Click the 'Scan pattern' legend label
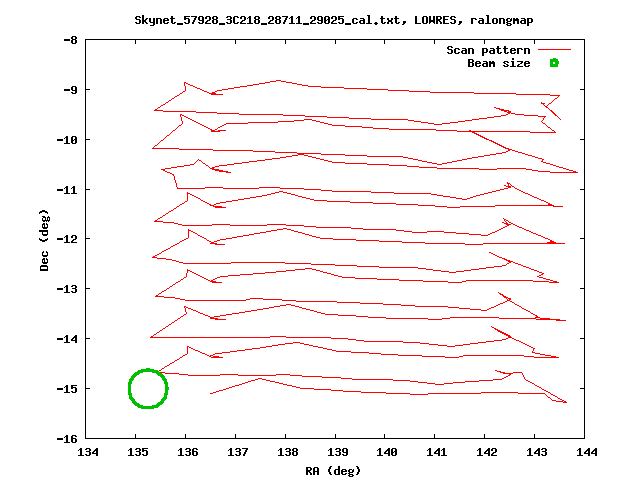This screenshot has height=480, width=640. 488,50
